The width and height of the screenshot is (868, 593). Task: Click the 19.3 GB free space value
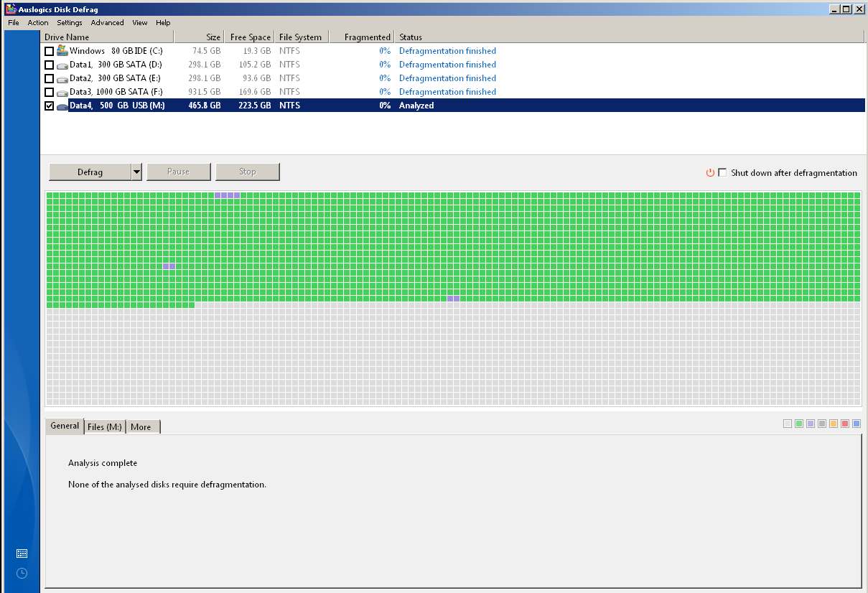[257, 51]
